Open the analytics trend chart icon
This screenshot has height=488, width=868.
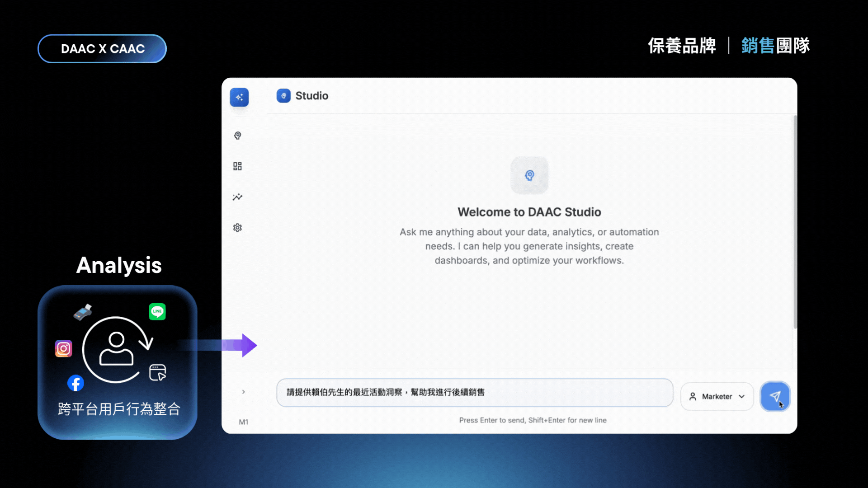[x=237, y=197]
